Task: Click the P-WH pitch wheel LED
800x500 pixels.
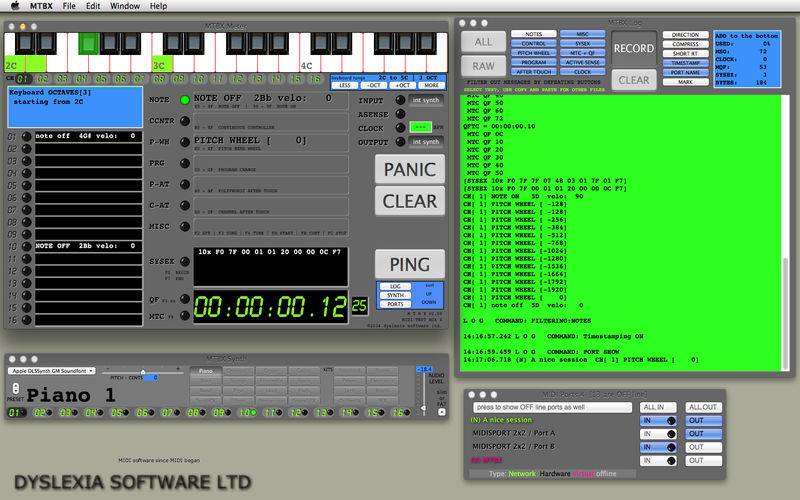Action: coord(184,142)
